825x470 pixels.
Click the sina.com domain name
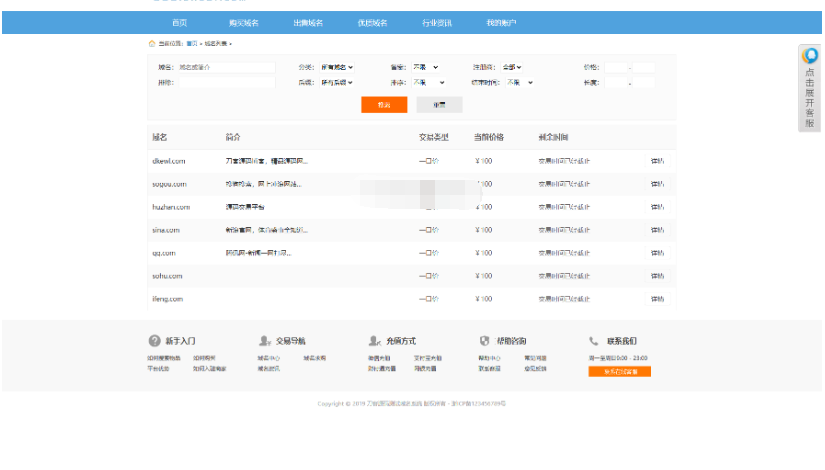(166, 230)
